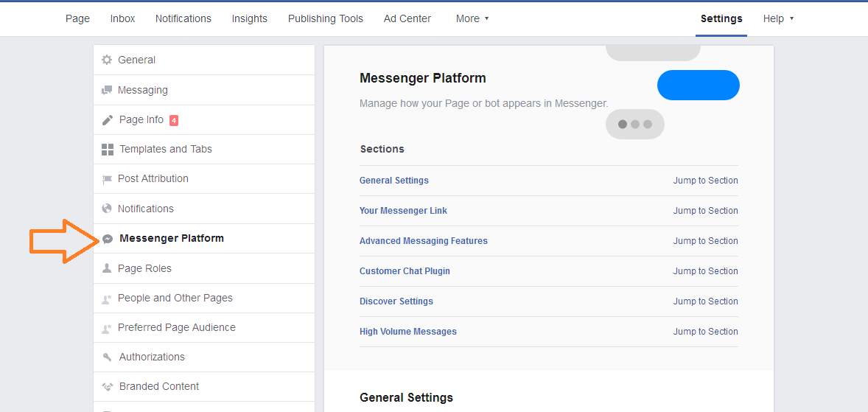The image size is (868, 412).
Task: Click the red 4 badge on Page Info
Action: tap(174, 120)
